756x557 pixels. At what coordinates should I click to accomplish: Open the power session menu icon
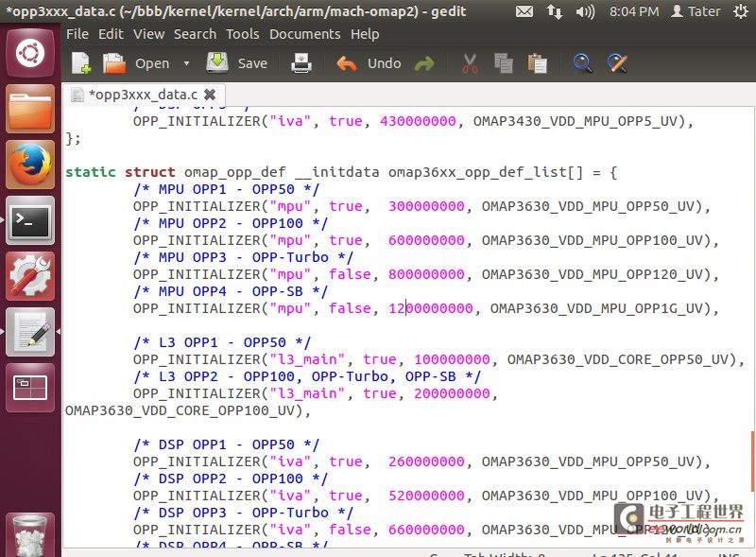click(x=741, y=11)
